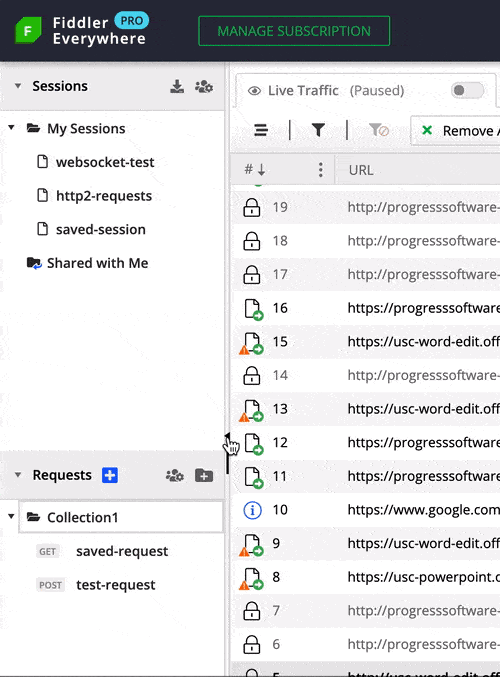Click the new collection folder icon
This screenshot has height=677, width=500.
pos(204,475)
